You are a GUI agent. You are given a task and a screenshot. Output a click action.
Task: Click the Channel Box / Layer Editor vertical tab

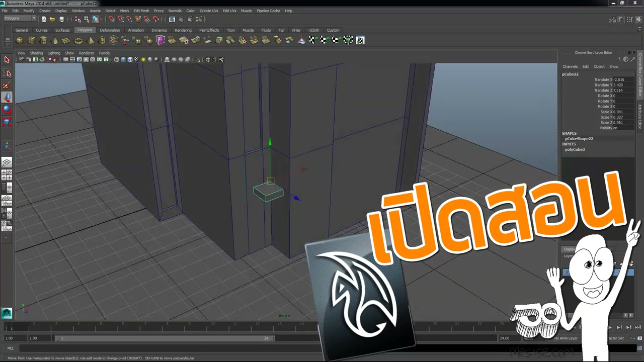(640, 74)
